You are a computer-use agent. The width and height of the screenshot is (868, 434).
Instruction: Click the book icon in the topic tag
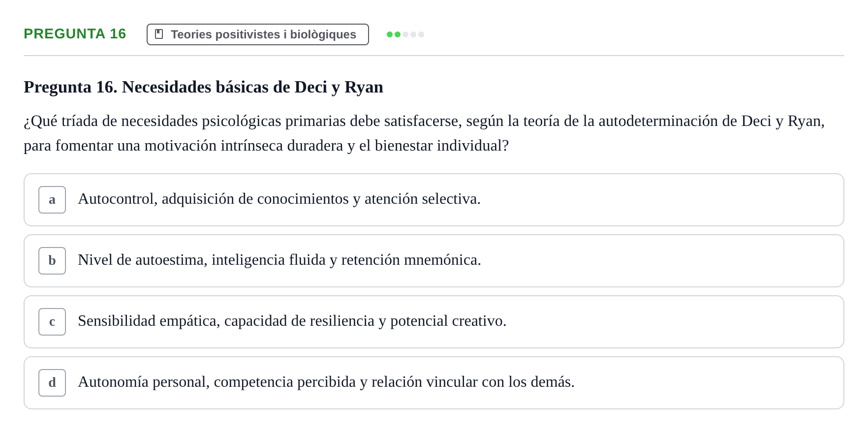[159, 34]
